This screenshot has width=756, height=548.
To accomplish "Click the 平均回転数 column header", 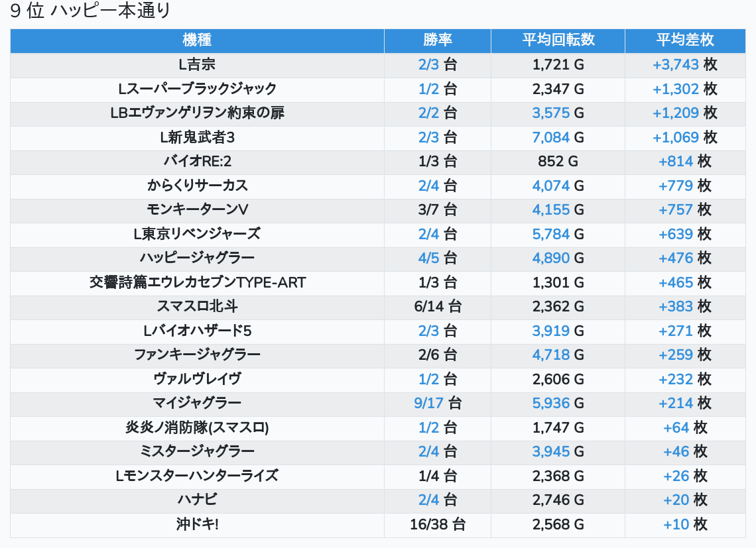I will click(558, 40).
